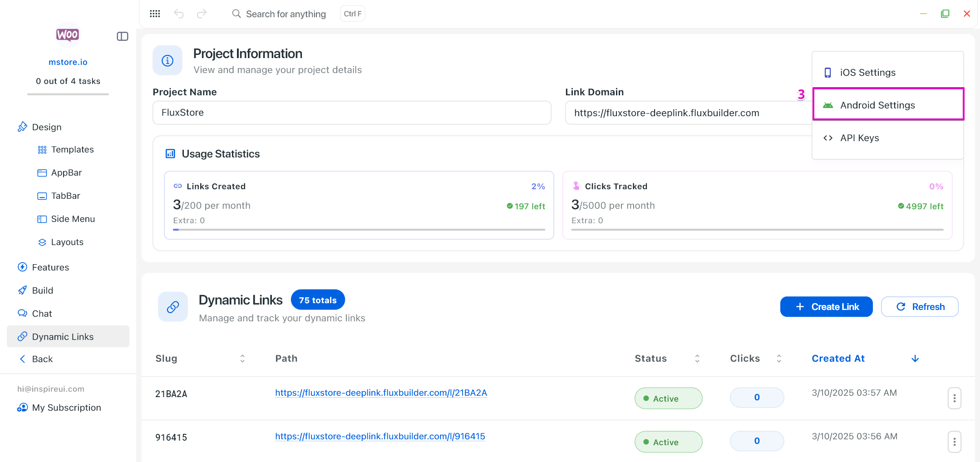Sort links by Clicks column
The height and width of the screenshot is (462, 980).
click(779, 359)
